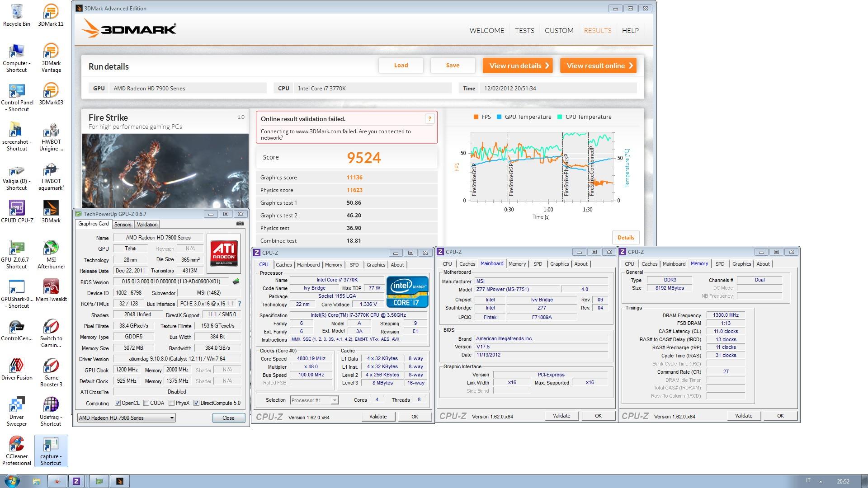
Task: Open the Processor #1 selection dropdown
Action: (x=314, y=400)
